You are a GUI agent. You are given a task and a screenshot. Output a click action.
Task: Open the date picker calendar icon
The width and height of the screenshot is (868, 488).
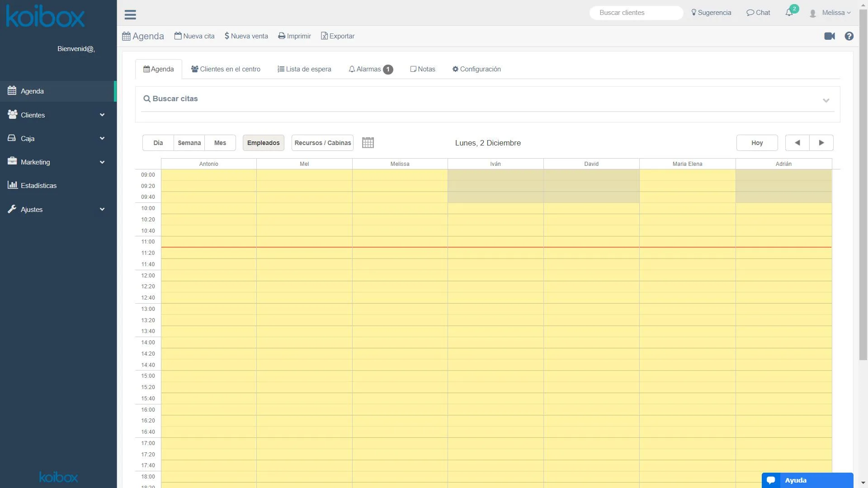(368, 143)
